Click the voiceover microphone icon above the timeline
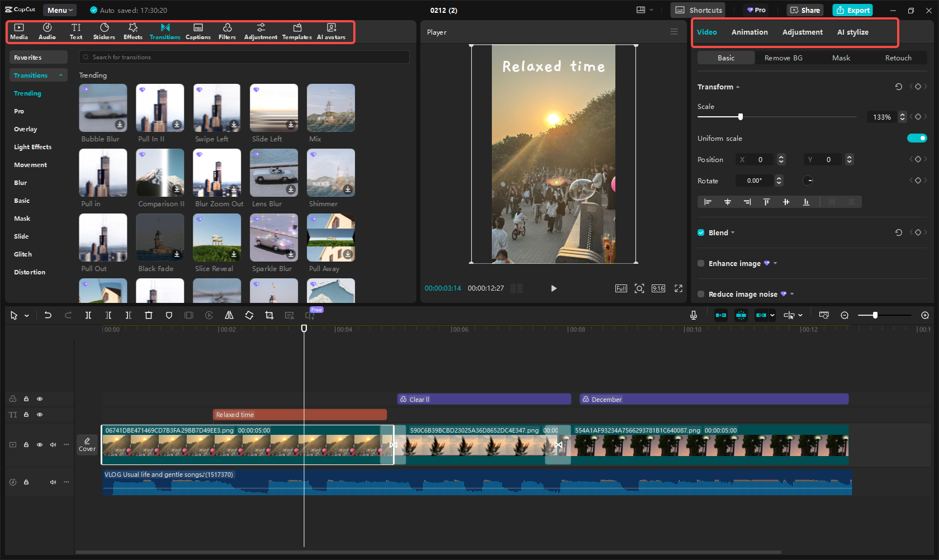The height and width of the screenshot is (560, 939). [x=693, y=315]
